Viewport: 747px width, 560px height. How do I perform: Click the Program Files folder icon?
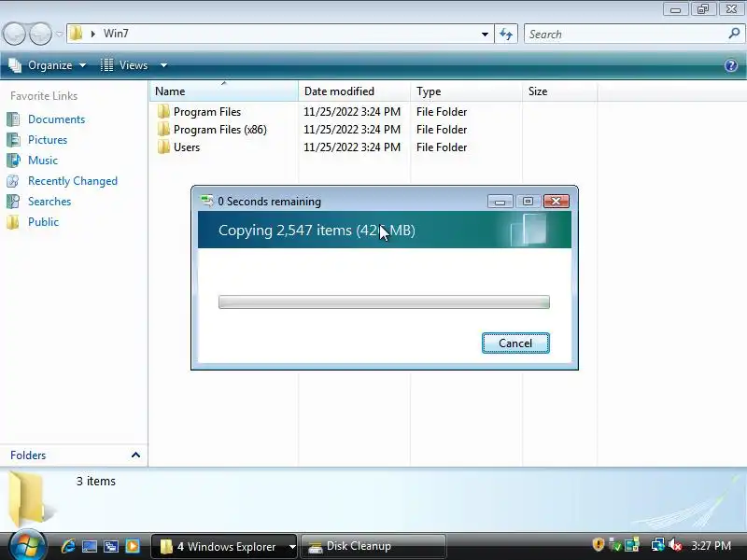(x=163, y=111)
